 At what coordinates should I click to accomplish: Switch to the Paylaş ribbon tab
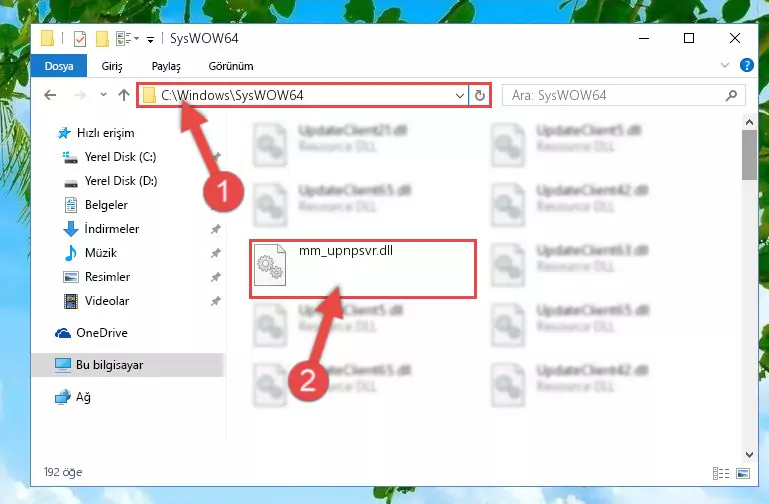(166, 66)
